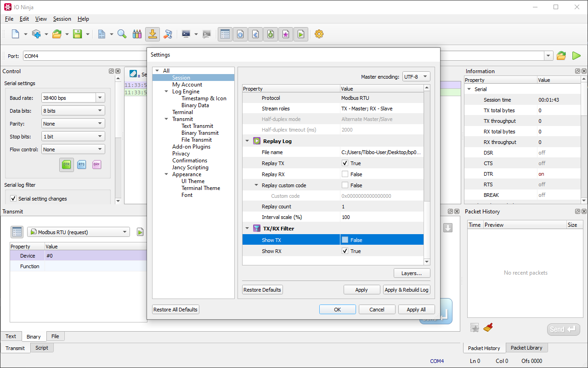Click the green play pane toolbar icon

(301, 34)
